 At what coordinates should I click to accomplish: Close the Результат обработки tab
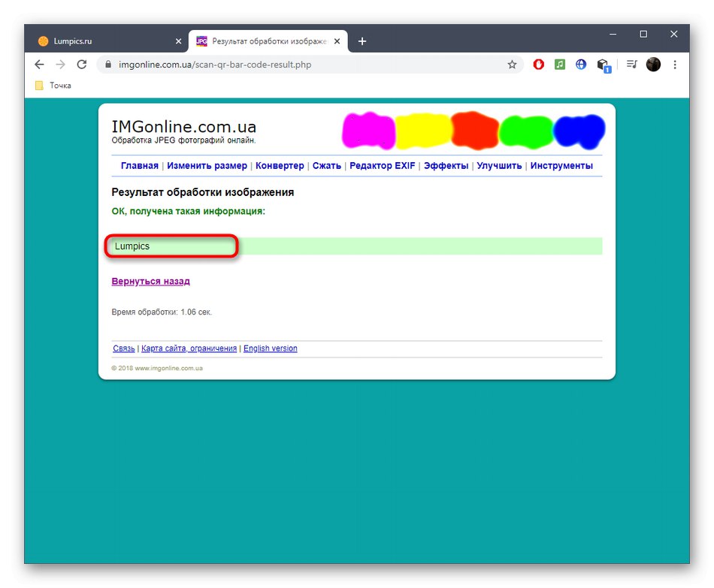click(x=337, y=41)
